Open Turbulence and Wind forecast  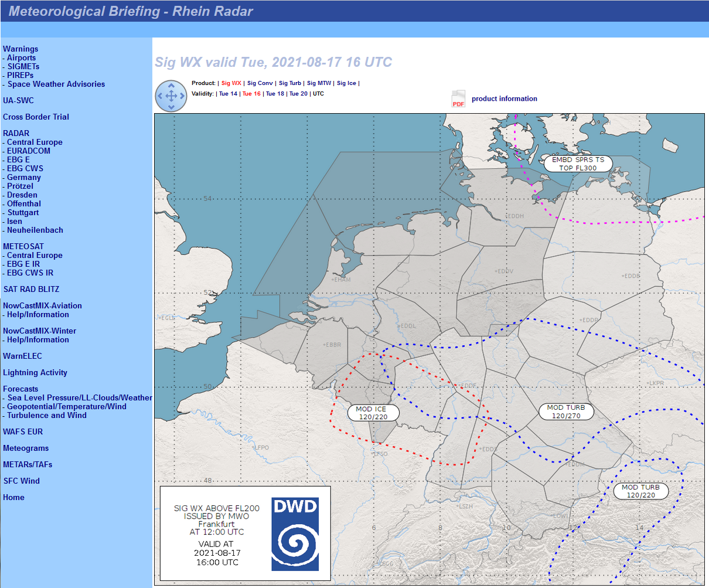point(47,416)
